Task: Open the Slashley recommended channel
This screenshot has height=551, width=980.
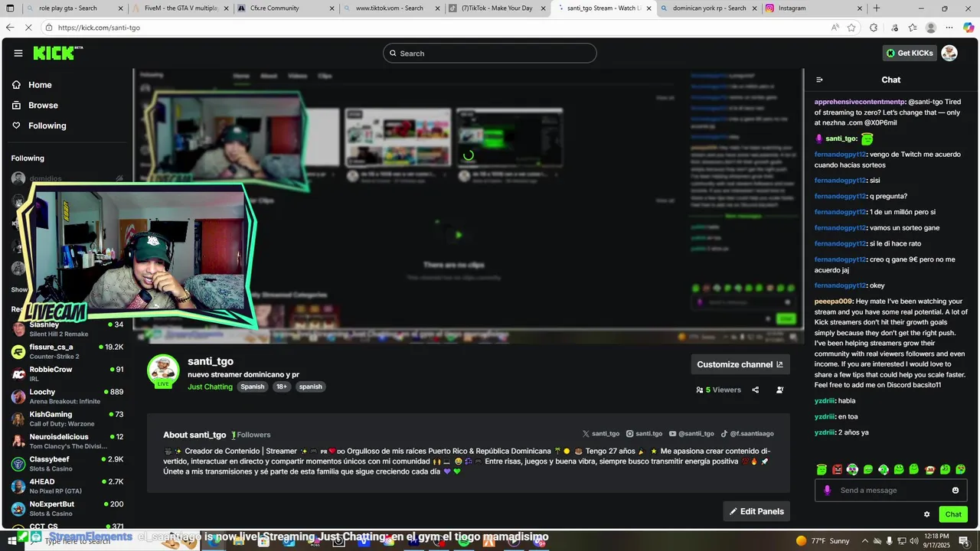Action: (67, 329)
